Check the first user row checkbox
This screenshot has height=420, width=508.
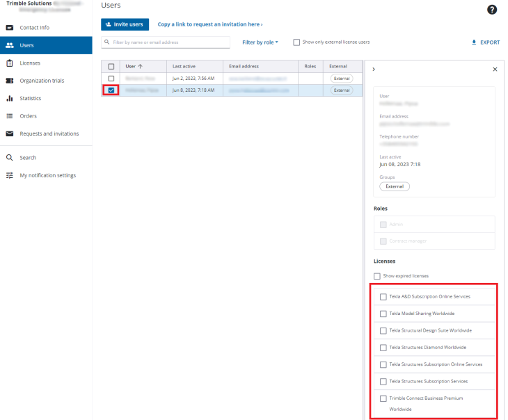[x=111, y=79]
